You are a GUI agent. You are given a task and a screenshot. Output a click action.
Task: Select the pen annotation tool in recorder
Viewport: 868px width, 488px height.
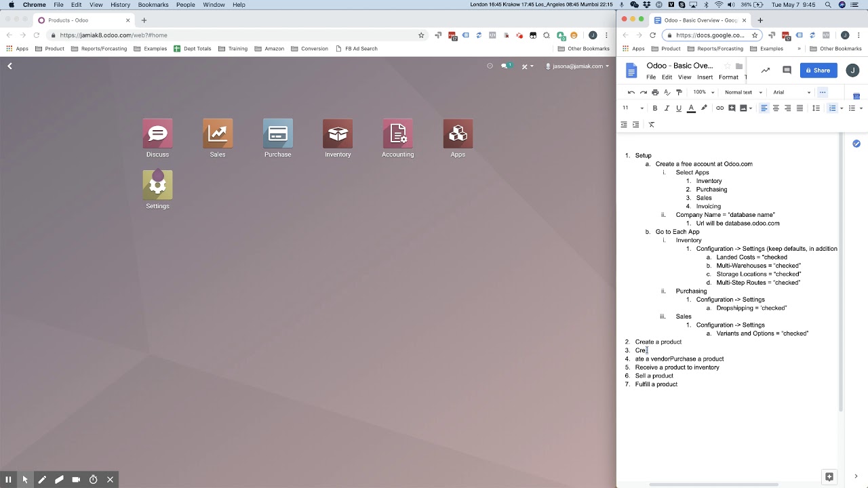point(42,479)
